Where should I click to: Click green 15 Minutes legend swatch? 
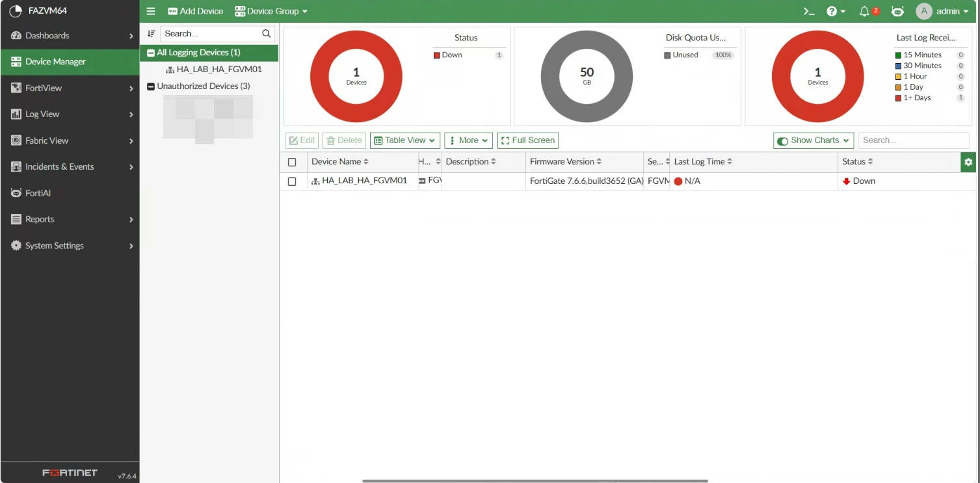899,55
